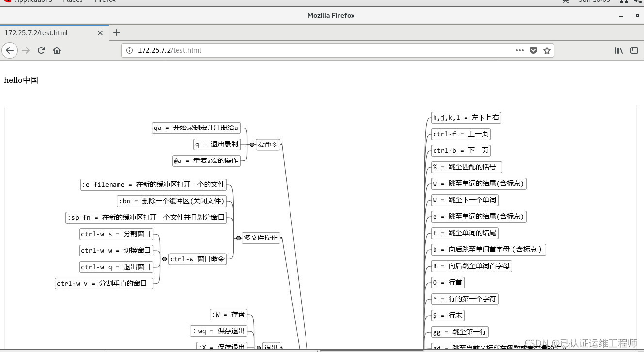This screenshot has width=644, height=352.
Task: Click the 'gg = 跳至第一行' node
Action: 460,332
